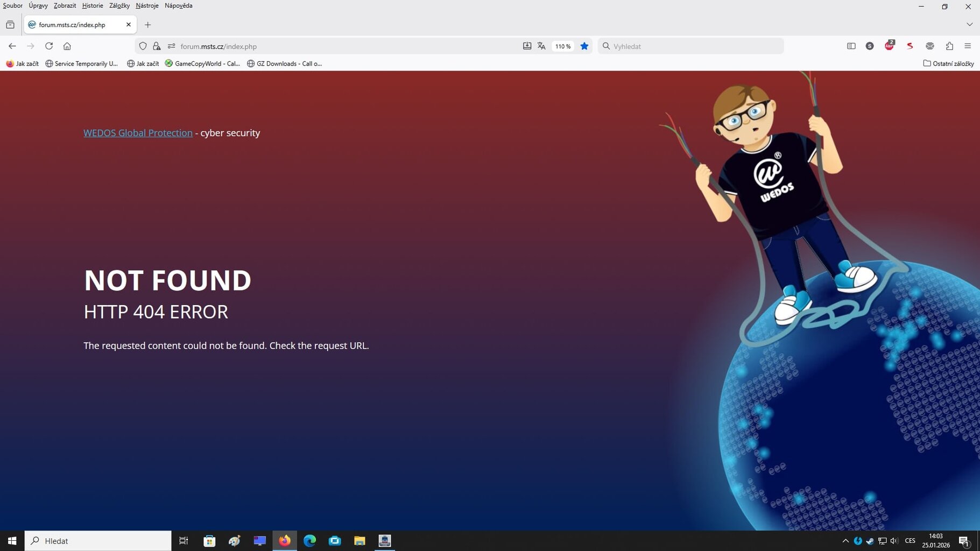The height and width of the screenshot is (551, 980).
Task: Open the Nástroje menu
Action: click(x=147, y=5)
